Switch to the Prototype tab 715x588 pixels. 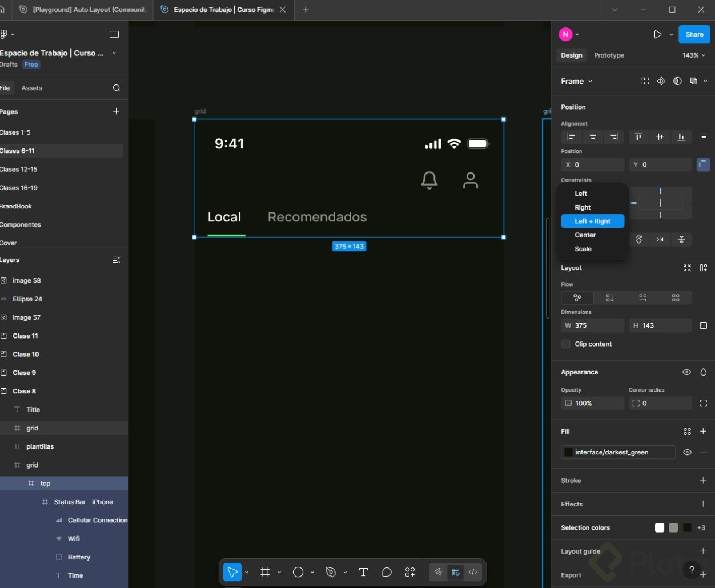click(x=609, y=55)
